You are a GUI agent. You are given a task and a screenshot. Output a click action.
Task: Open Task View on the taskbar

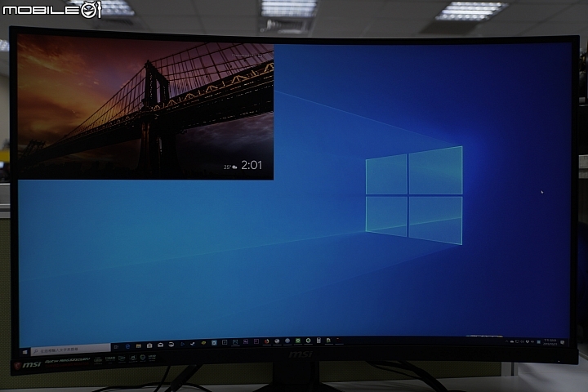(116, 347)
